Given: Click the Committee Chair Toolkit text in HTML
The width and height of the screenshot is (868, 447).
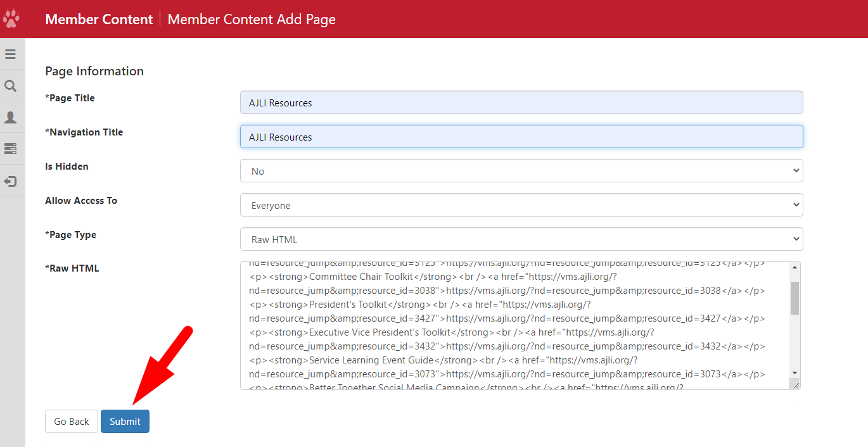Looking at the screenshot, I should tap(361, 277).
